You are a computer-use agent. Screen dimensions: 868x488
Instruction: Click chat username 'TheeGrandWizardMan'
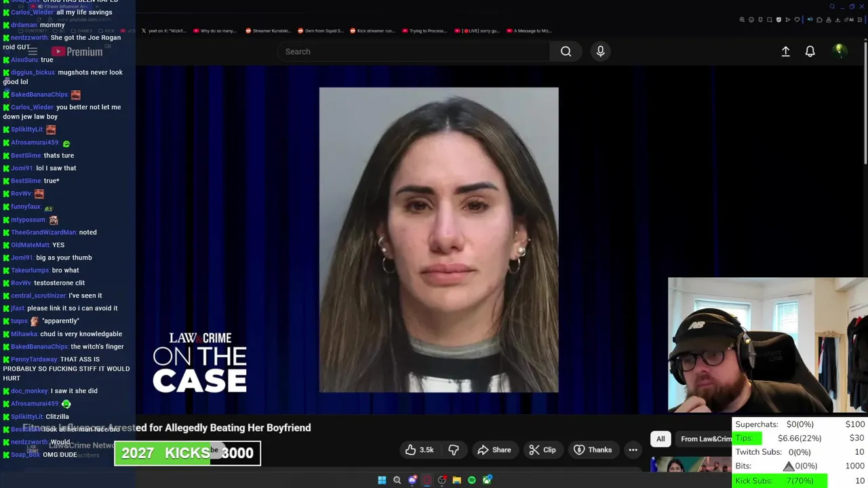coord(43,232)
